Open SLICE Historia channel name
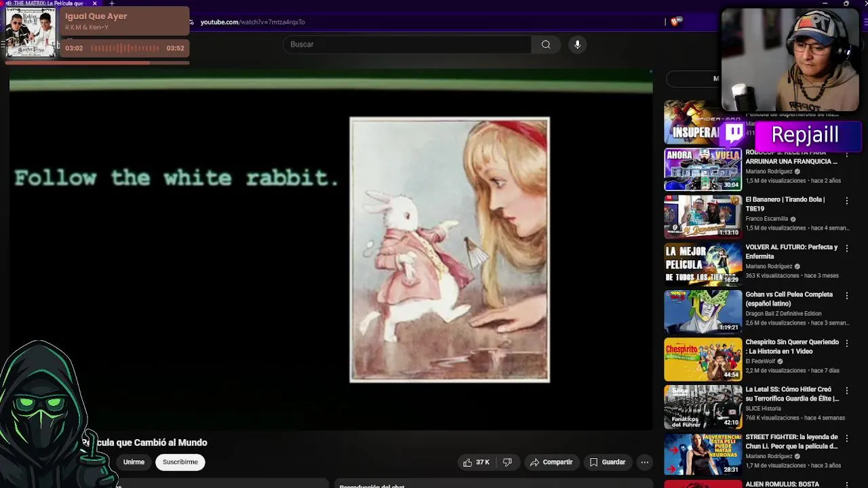Viewport: 868px width, 488px height. tap(763, 409)
